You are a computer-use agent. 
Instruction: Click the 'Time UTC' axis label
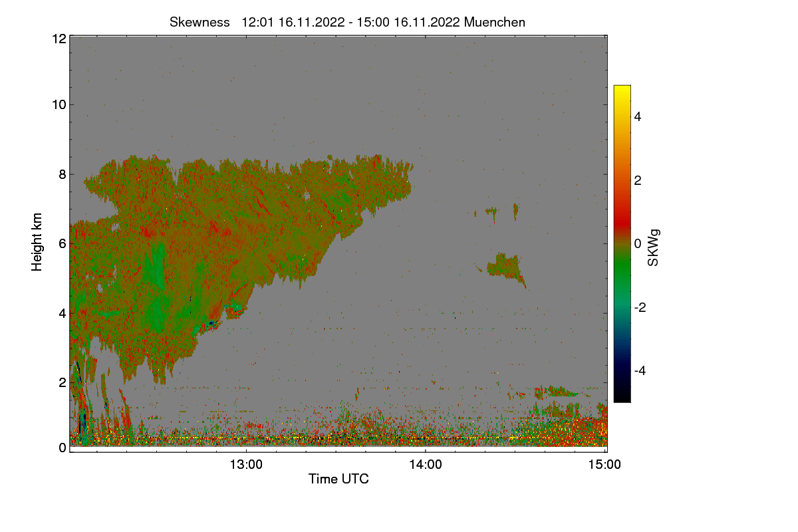pyautogui.click(x=338, y=479)
